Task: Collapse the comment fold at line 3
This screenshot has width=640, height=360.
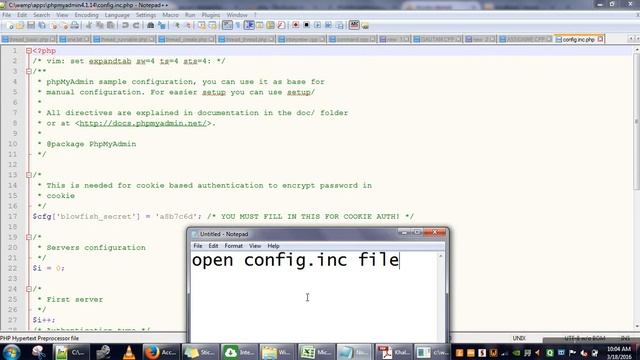Action: [29, 71]
